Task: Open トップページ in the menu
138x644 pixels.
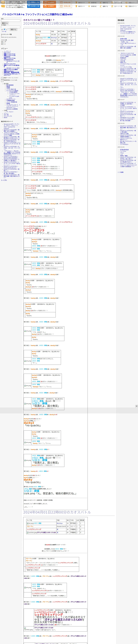Action: [7, 51]
